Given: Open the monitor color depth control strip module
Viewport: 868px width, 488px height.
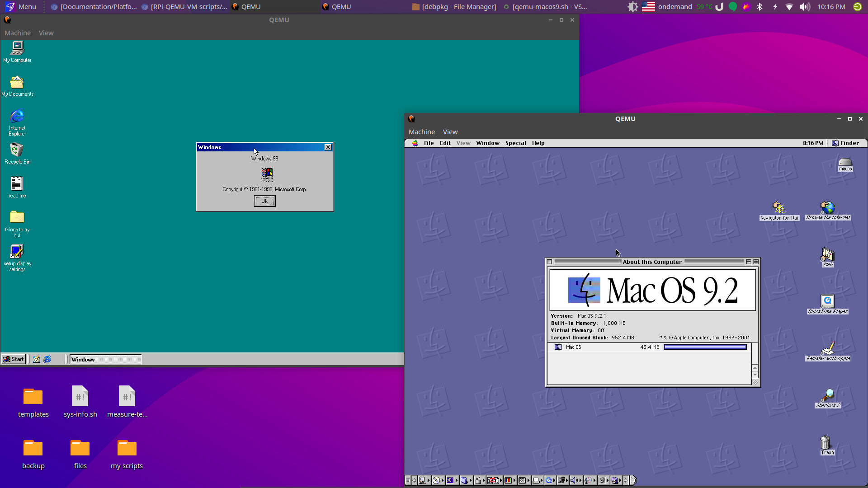Looking at the screenshot, I should pyautogui.click(x=508, y=480).
